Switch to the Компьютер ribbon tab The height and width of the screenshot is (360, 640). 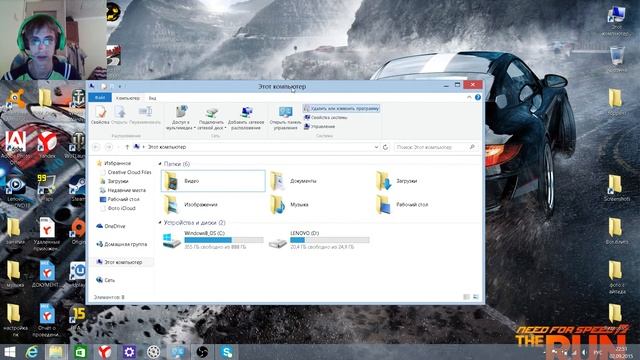pyautogui.click(x=128, y=98)
